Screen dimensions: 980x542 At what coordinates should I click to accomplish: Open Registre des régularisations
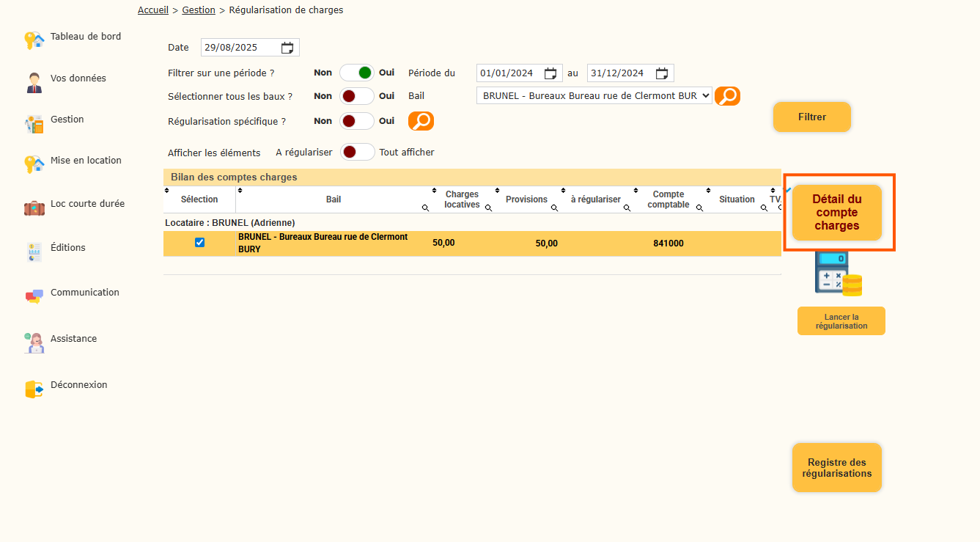click(836, 468)
